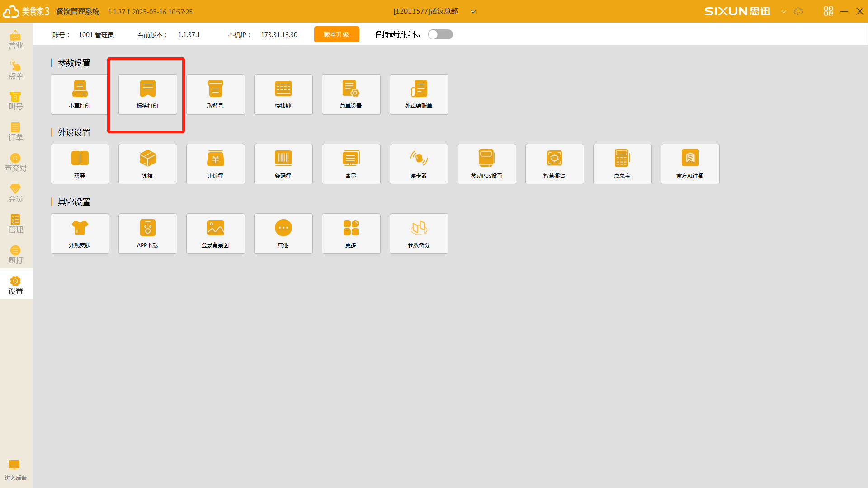The height and width of the screenshot is (488, 868).
Task: Open 外观皮肤 skin appearance settings
Action: point(80,234)
